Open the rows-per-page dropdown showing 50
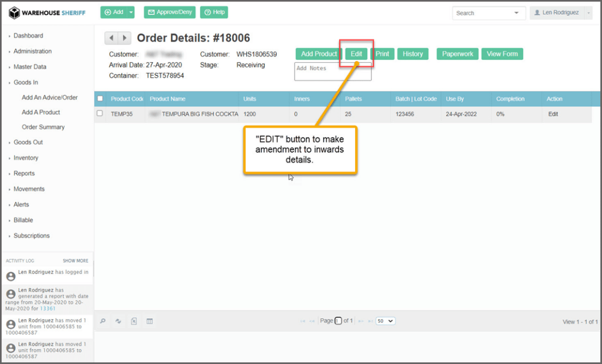Image resolution: width=602 pixels, height=364 pixels. pos(386,321)
